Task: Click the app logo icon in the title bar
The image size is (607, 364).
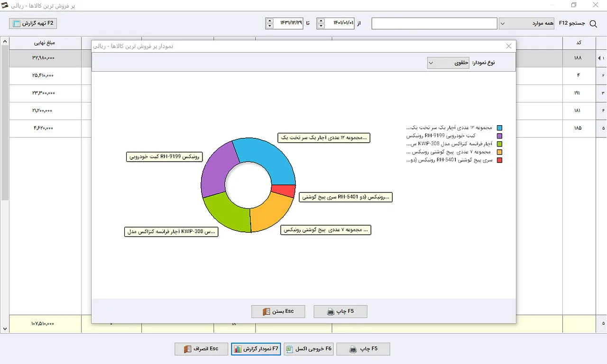Action: [x=5, y=5]
